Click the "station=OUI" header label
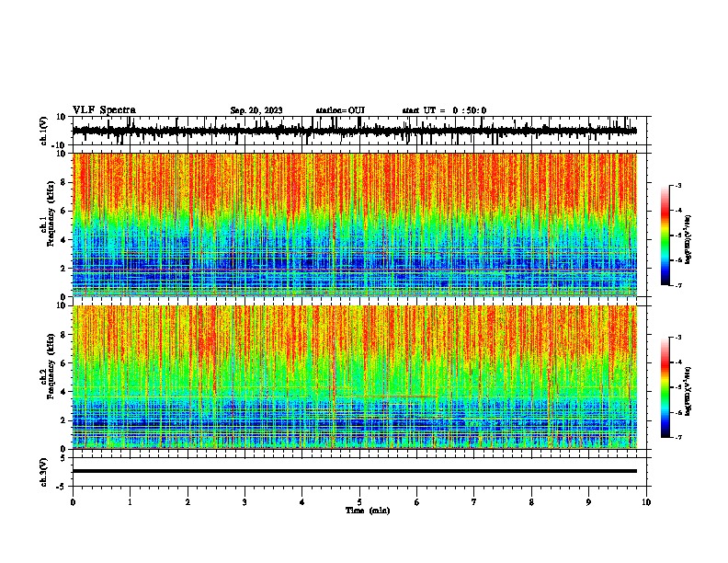This screenshot has width=728, height=563. [340, 110]
